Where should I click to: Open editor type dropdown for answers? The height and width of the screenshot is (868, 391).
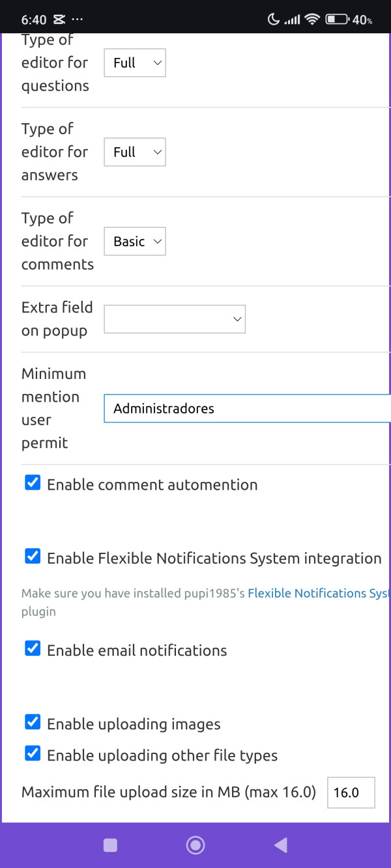[x=135, y=152]
